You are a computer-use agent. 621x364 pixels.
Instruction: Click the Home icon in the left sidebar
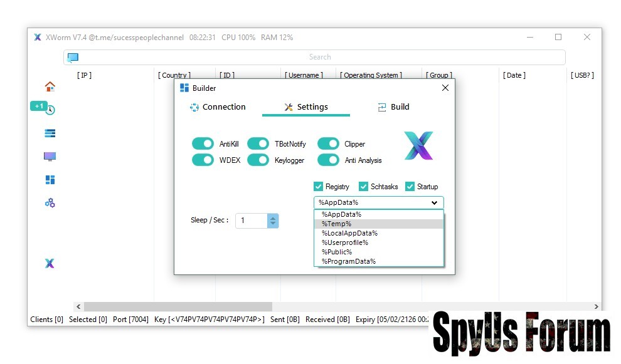pyautogui.click(x=50, y=86)
